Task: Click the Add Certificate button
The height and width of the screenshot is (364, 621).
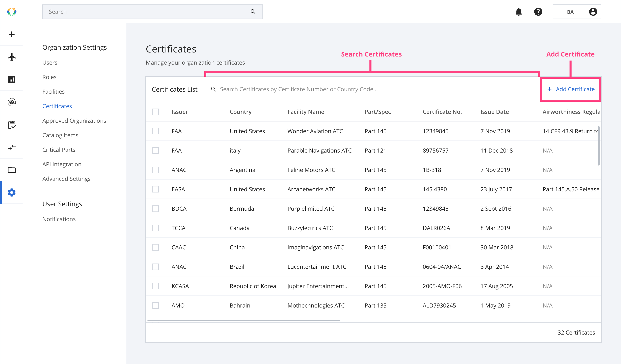Action: coord(571,89)
